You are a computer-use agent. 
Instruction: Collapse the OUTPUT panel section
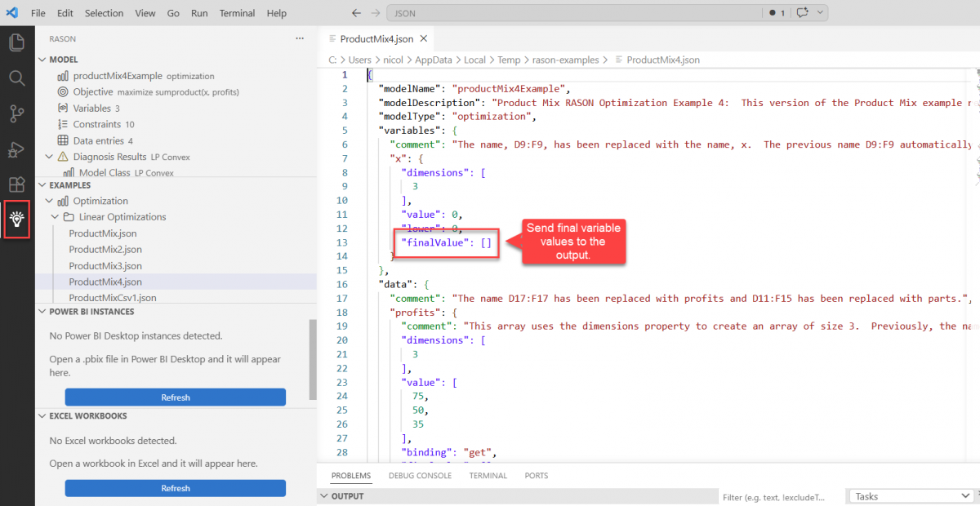pyautogui.click(x=324, y=496)
